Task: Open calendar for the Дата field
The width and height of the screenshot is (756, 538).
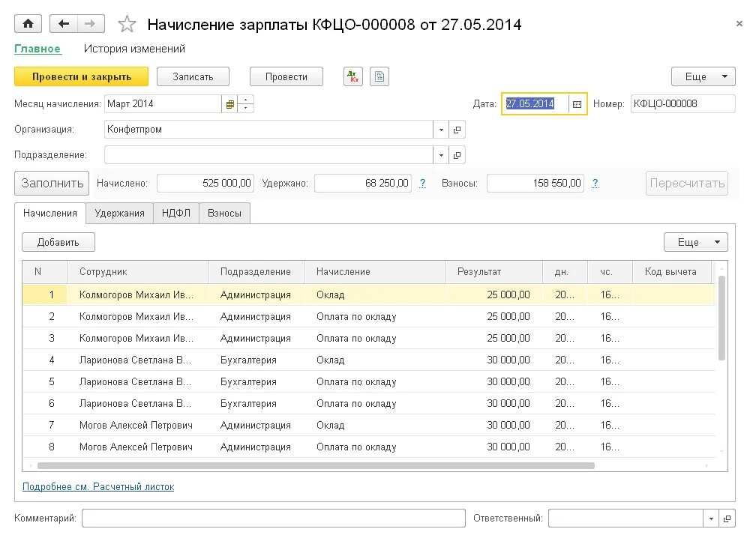Action: click(577, 104)
